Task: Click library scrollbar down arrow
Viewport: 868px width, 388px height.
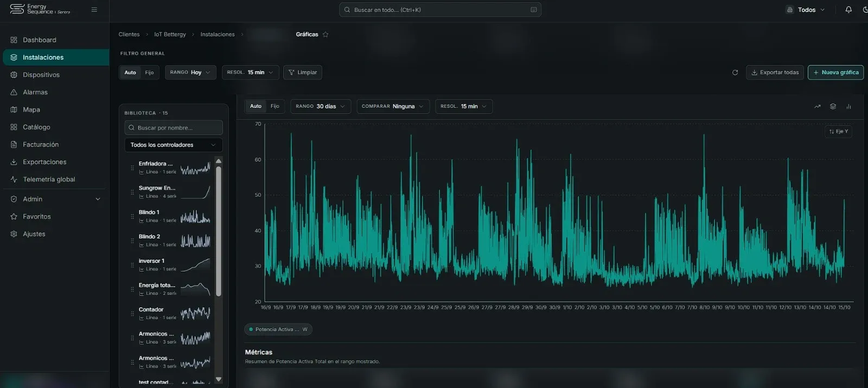Action: (x=219, y=379)
